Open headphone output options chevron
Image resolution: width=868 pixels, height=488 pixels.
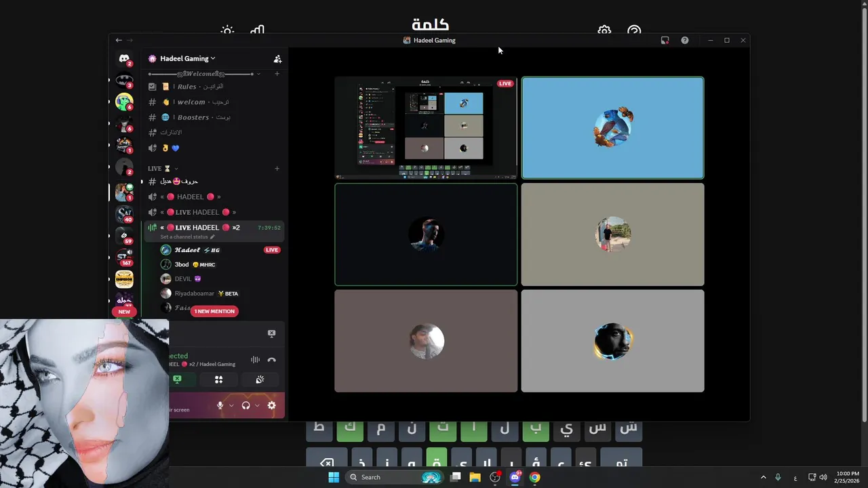tap(257, 405)
